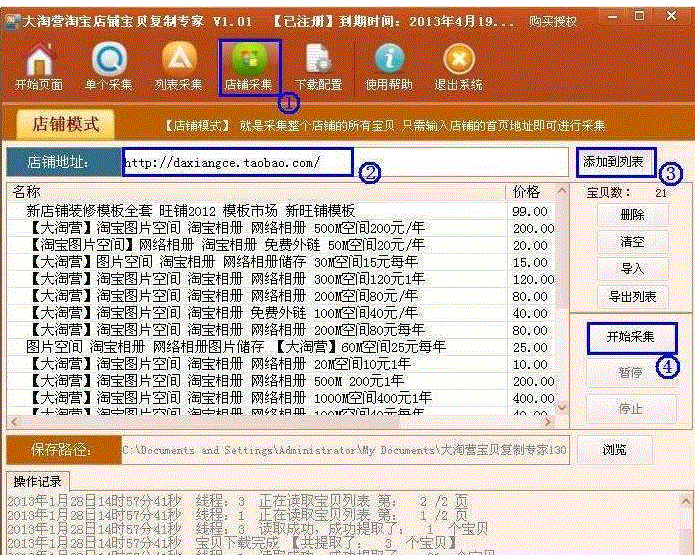Click list vertical scrollbar up arrow
This screenshot has width=695, height=555.
(x=562, y=191)
